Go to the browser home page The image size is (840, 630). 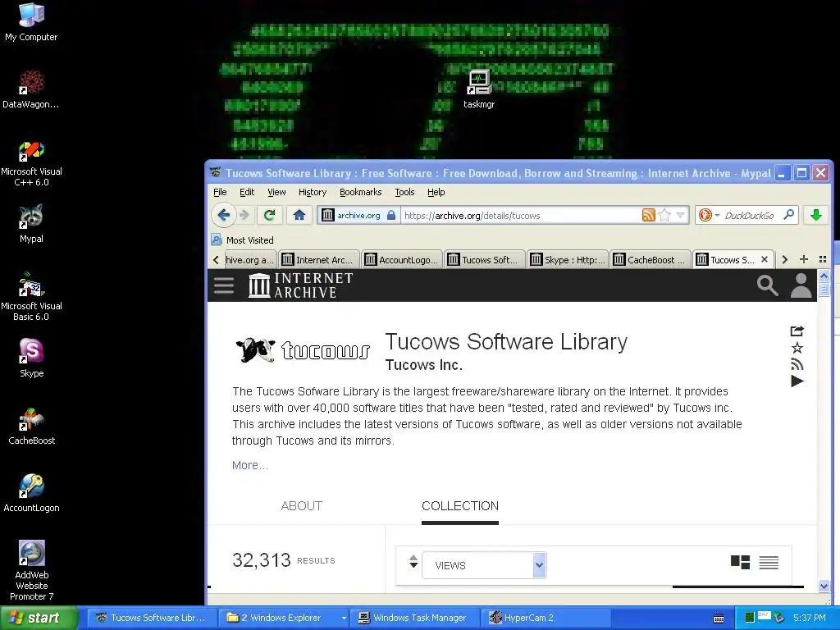(299, 216)
